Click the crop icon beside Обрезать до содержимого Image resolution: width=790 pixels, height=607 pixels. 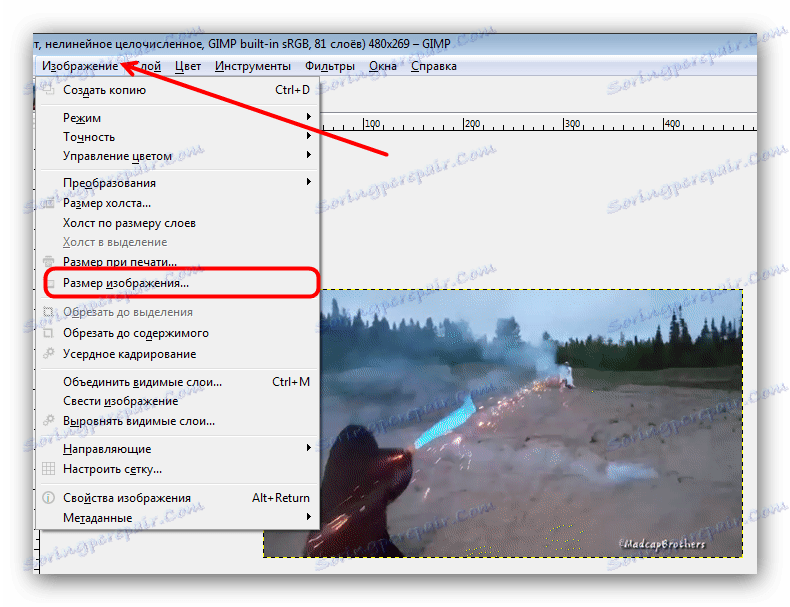click(48, 332)
